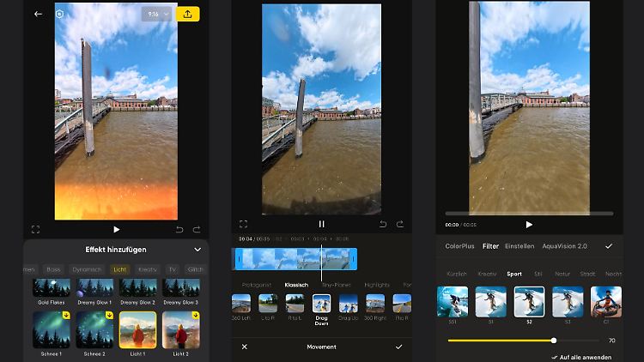Confirm Movement with the checkmark
Screen dimensions: 644x362
click(x=398, y=347)
